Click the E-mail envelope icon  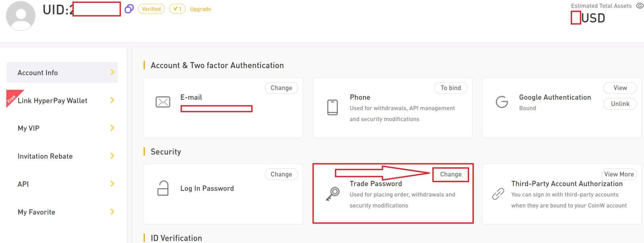(163, 102)
